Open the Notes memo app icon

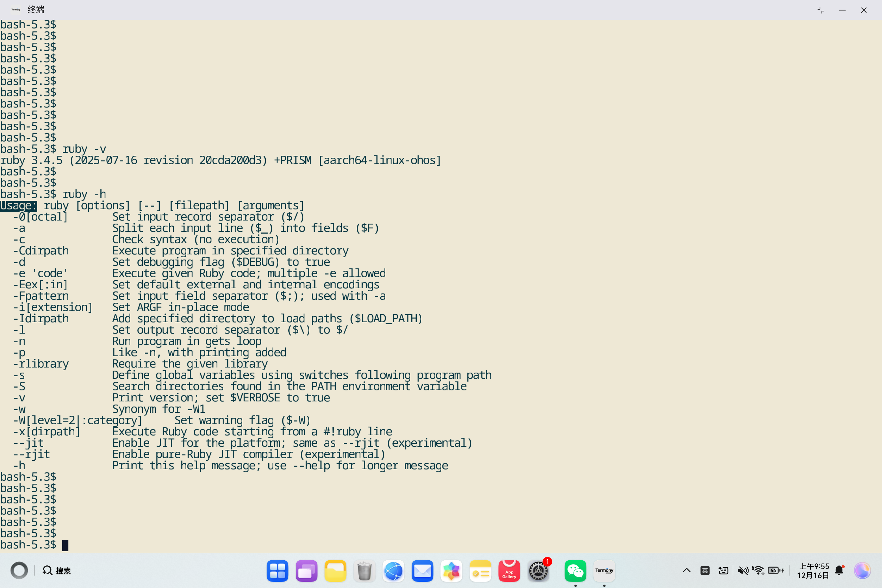tap(480, 571)
